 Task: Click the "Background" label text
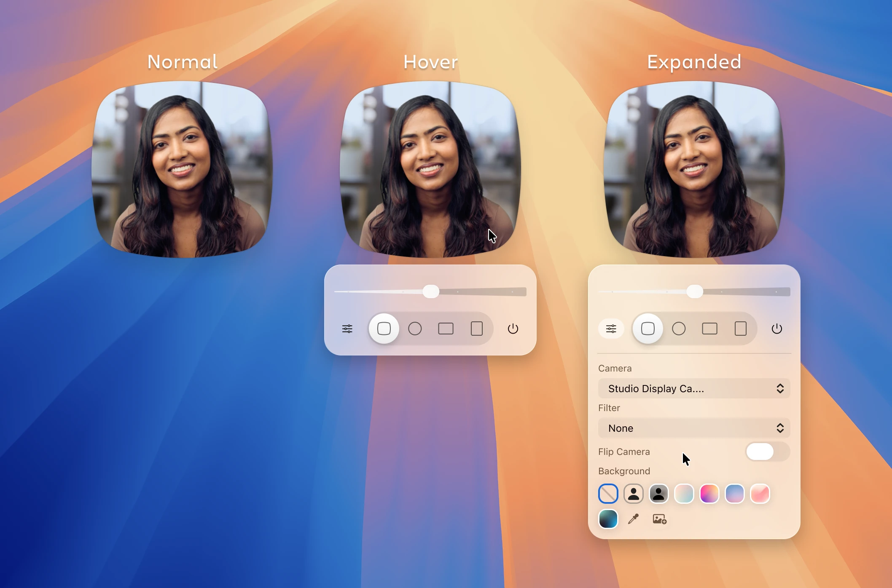pos(624,471)
